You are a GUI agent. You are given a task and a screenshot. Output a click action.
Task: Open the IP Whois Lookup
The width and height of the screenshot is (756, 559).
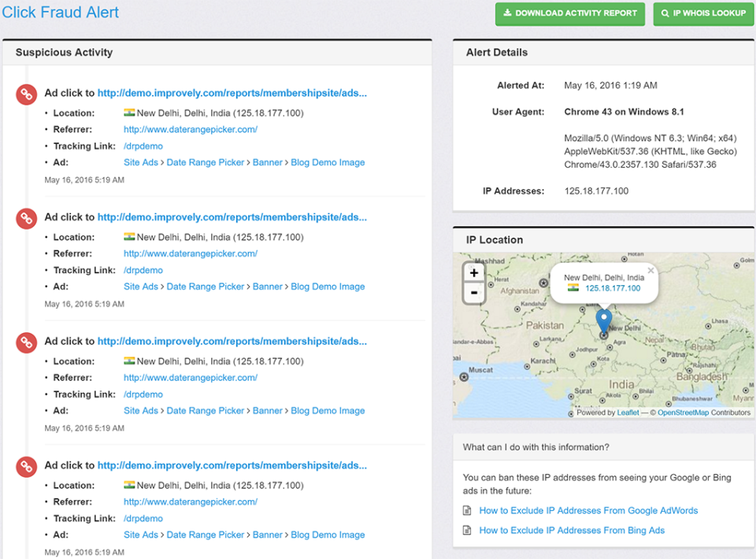703,13
